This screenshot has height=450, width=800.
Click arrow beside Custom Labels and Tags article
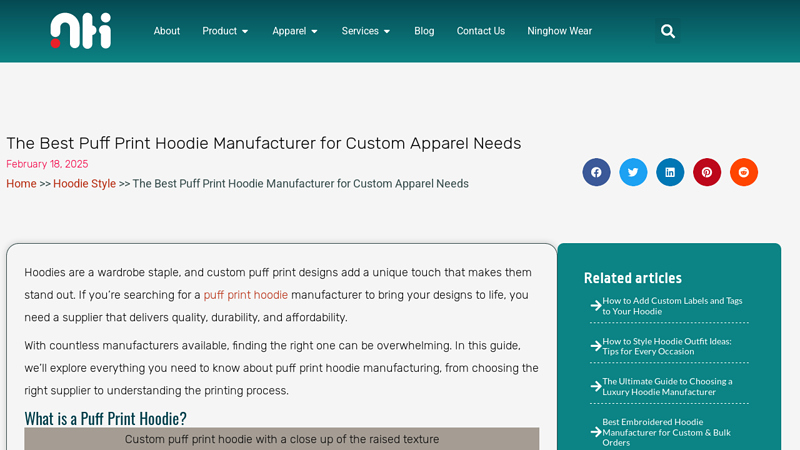coord(595,306)
